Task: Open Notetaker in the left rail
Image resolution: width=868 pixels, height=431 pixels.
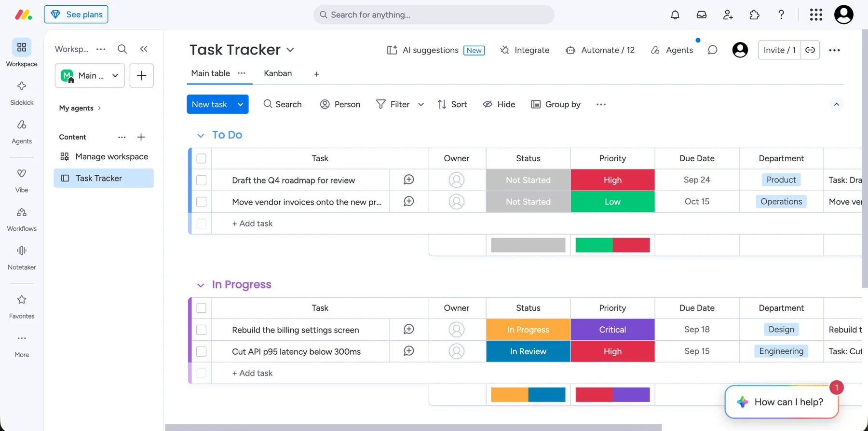Action: pos(22,257)
